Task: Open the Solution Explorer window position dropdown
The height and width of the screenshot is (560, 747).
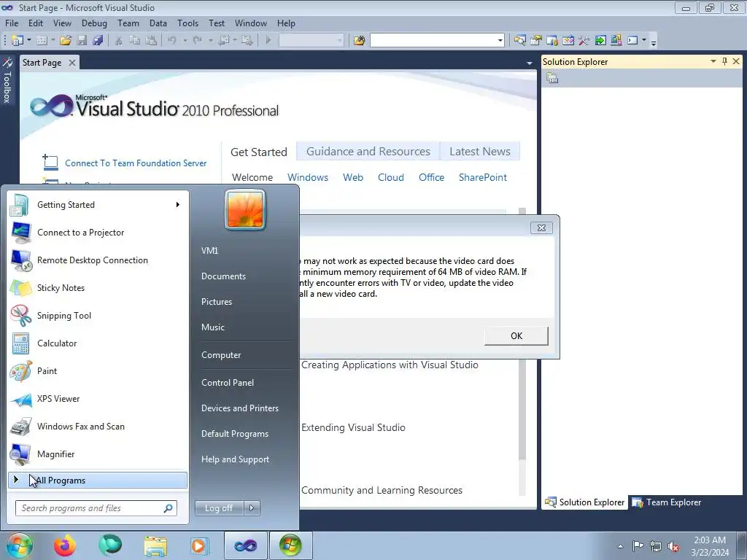Action: click(713, 61)
